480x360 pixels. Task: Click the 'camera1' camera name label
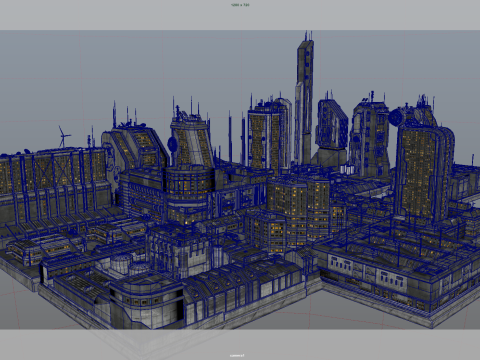pyautogui.click(x=237, y=355)
